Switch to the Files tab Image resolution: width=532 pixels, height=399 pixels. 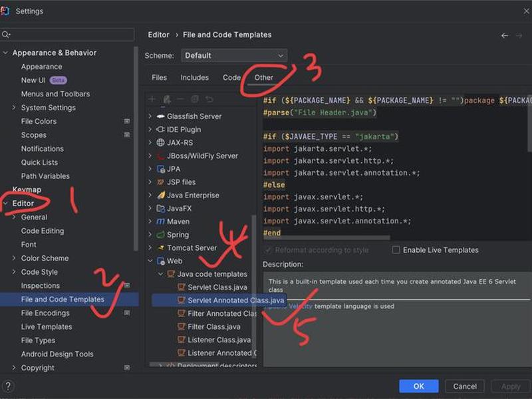[x=159, y=78]
